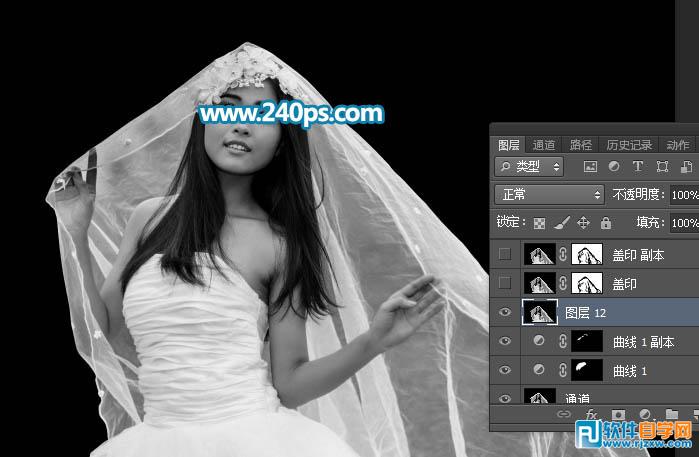Show the 盖印 layer visibility box
The height and width of the screenshot is (457, 699).
pyautogui.click(x=505, y=283)
